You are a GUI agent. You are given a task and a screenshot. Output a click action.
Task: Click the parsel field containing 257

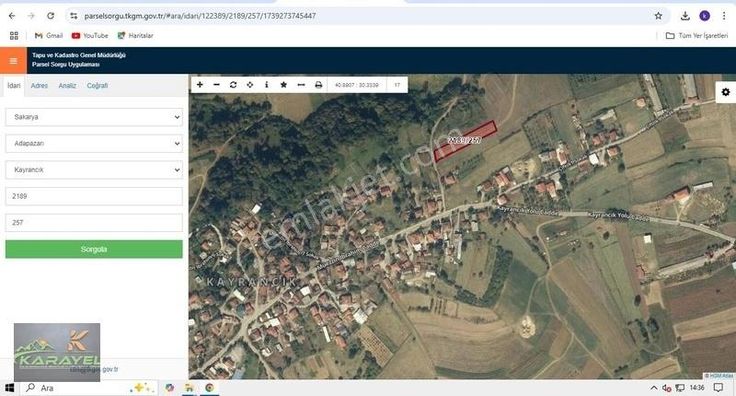pos(94,222)
